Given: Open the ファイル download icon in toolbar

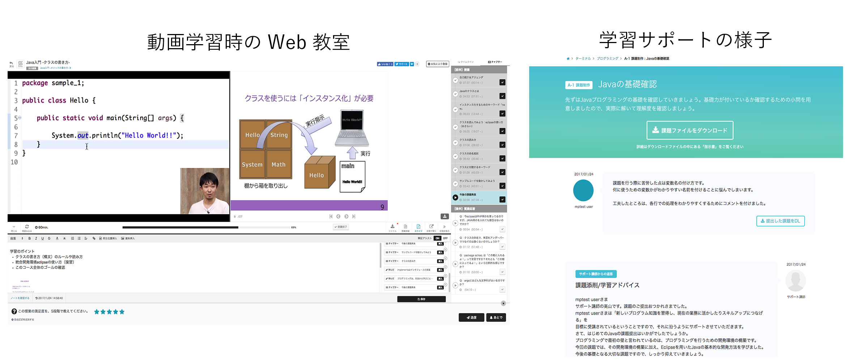Looking at the screenshot, I should [392, 228].
